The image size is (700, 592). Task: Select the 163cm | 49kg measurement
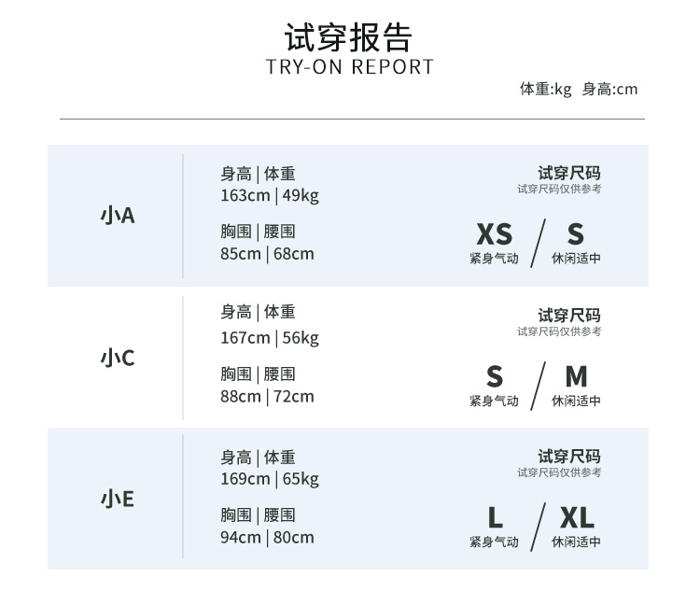pos(270,195)
